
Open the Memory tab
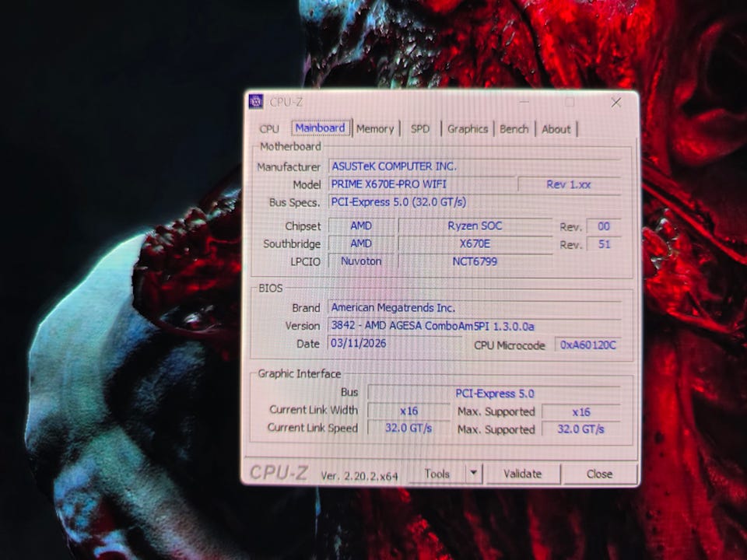point(375,129)
